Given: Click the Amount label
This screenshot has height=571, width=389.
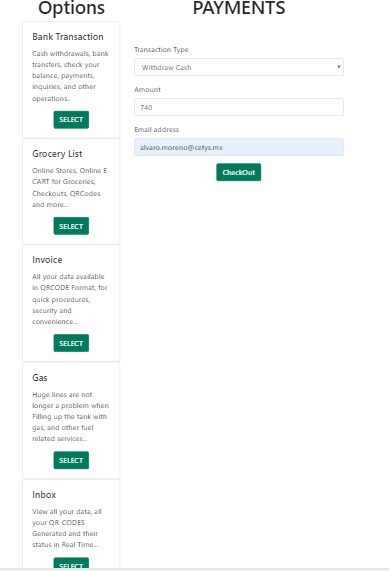Looking at the screenshot, I should click(148, 90).
